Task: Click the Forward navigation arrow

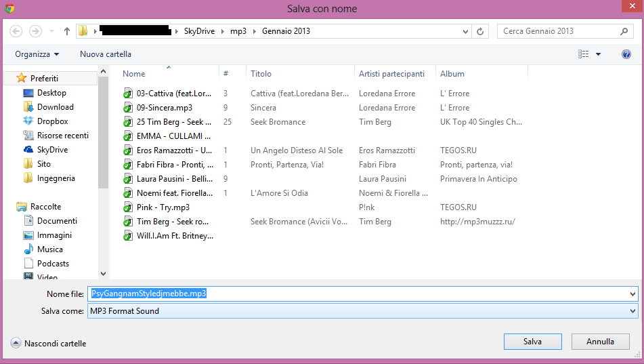Action: click(x=35, y=31)
